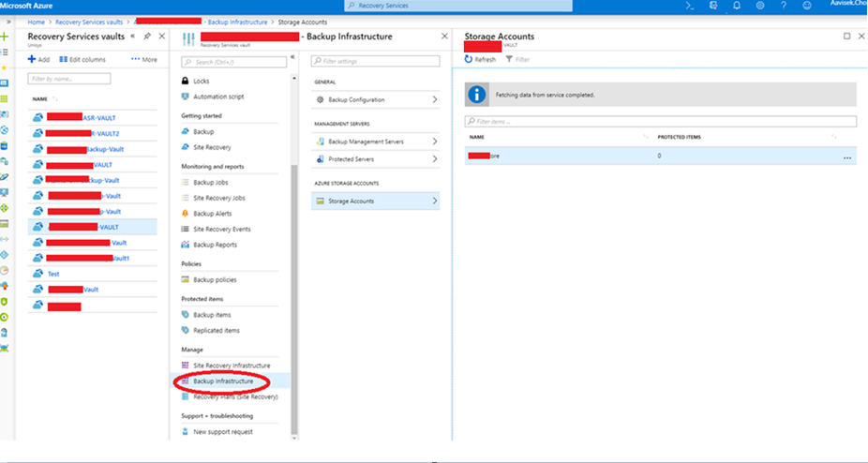868x463 pixels.
Task: Select the R-VAULT2 entry
Action: pos(93,133)
